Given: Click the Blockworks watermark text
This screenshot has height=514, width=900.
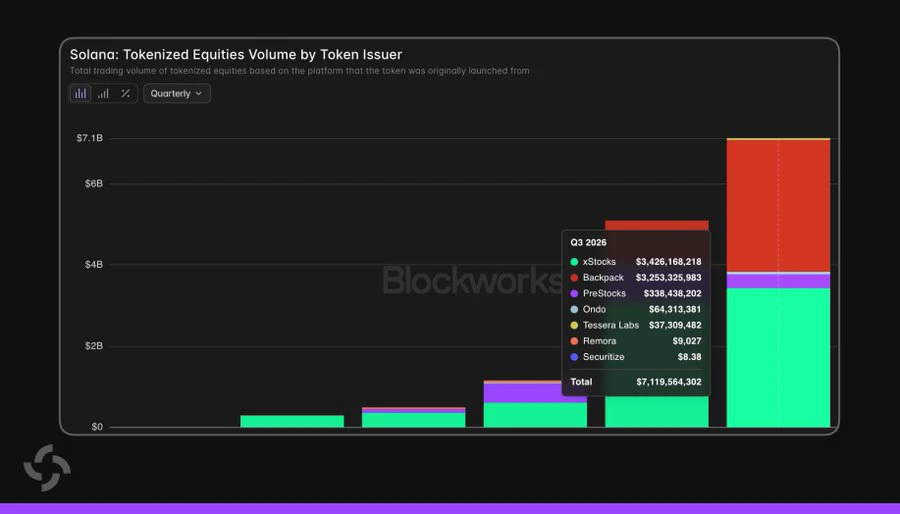Looking at the screenshot, I should 472,280.
